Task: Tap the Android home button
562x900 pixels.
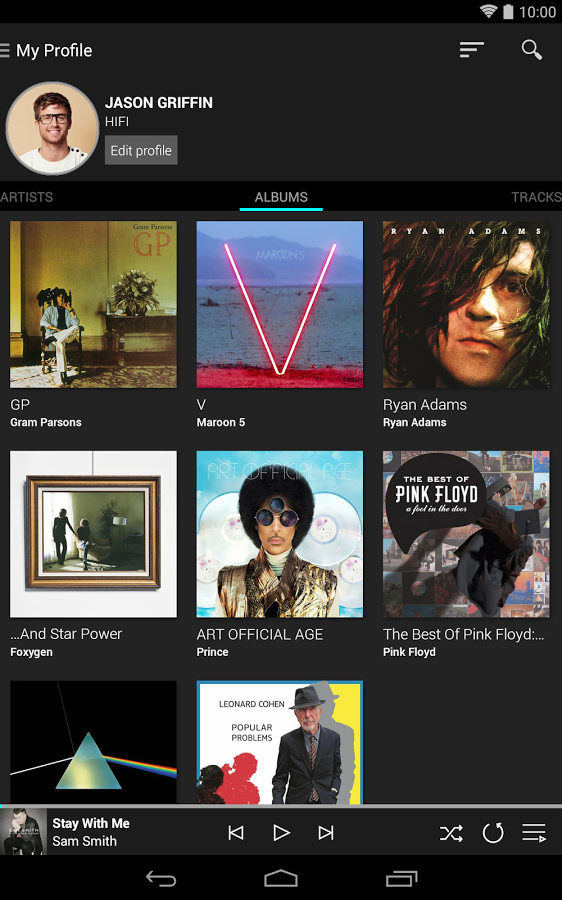Action: (x=281, y=878)
